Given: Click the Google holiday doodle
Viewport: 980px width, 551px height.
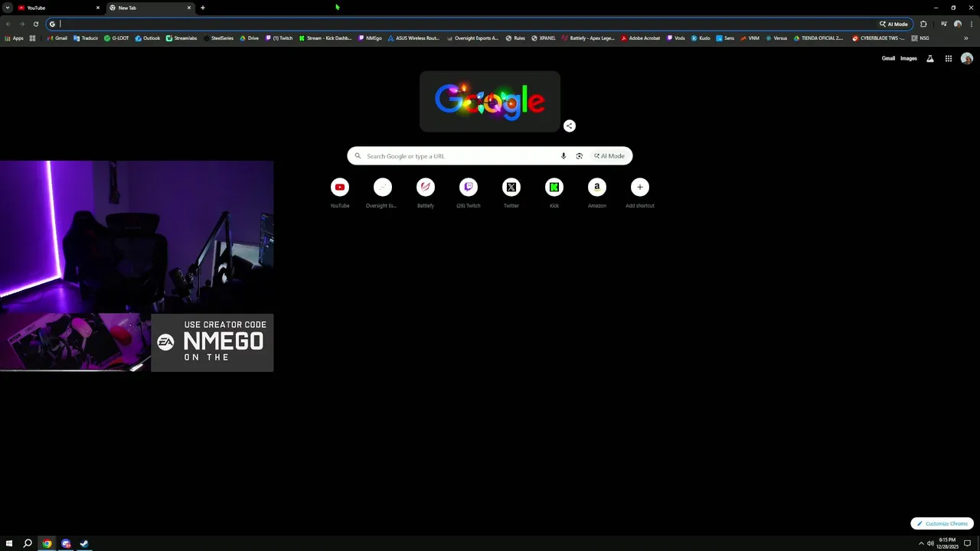Looking at the screenshot, I should 490,101.
